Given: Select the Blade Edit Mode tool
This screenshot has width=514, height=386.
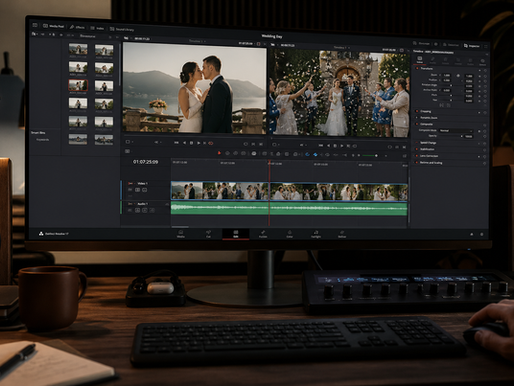Looking at the screenshot, I should [x=244, y=153].
